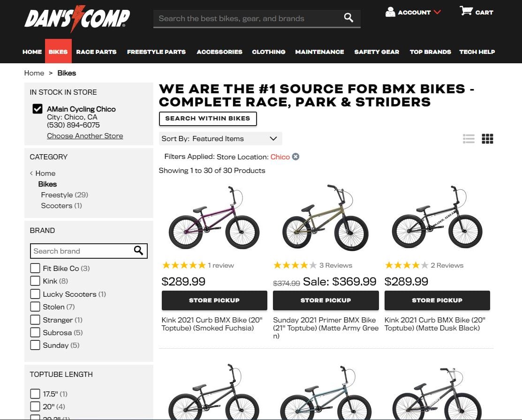Screen dimensions: 522x420
Task: Switch to list view layout
Action: tap(469, 138)
